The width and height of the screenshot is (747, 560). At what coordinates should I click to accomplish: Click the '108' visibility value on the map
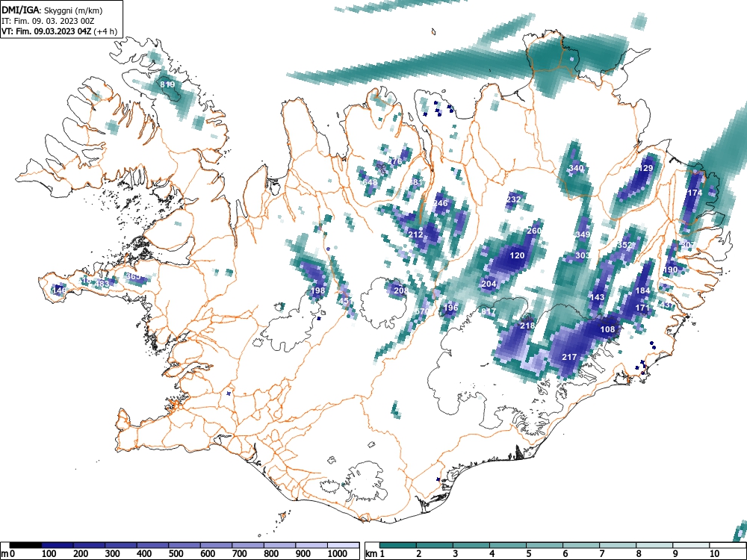pos(607,329)
